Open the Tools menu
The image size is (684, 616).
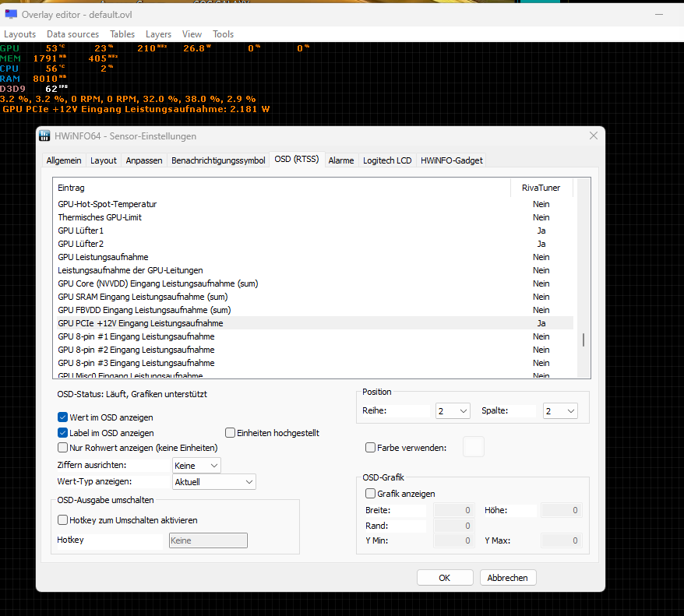click(224, 34)
